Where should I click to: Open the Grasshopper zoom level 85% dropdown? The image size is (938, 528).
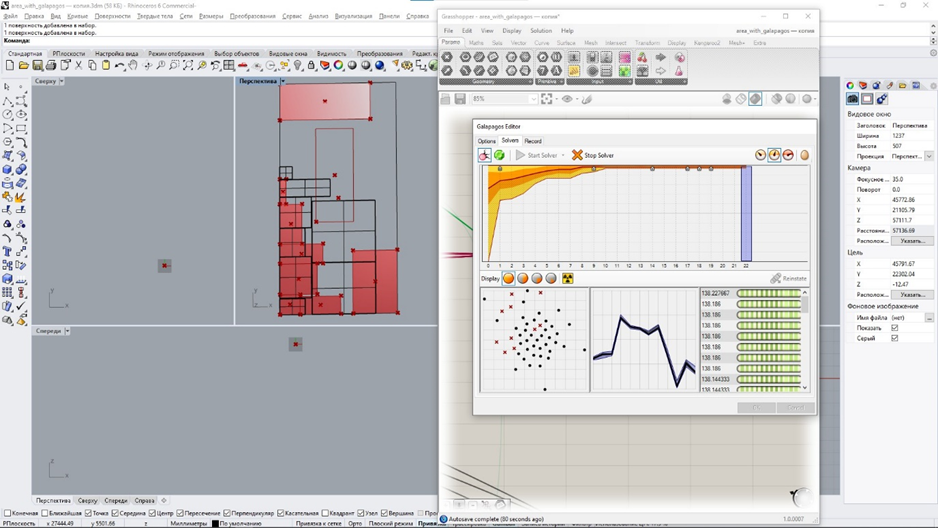click(x=533, y=99)
